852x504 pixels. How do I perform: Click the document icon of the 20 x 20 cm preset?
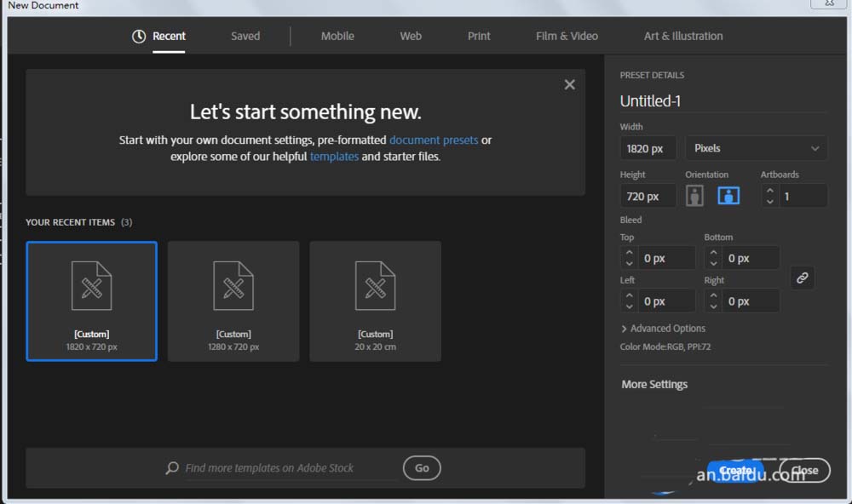(x=375, y=286)
